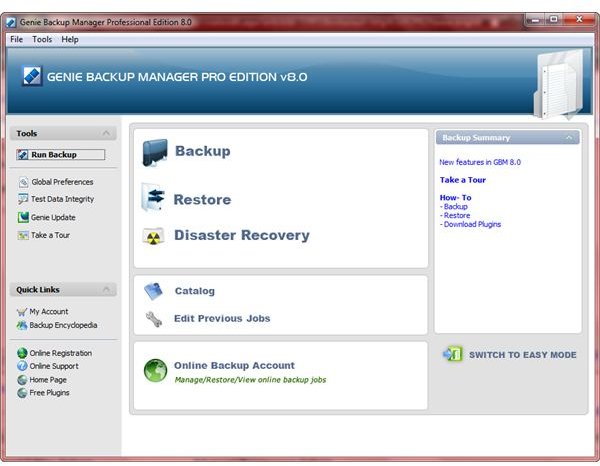Open the File menu

tap(16, 39)
